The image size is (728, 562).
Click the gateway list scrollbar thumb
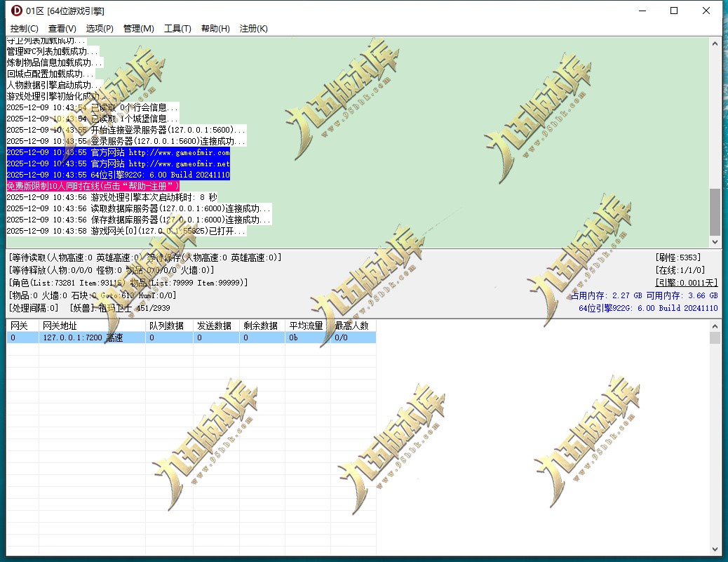715,337
